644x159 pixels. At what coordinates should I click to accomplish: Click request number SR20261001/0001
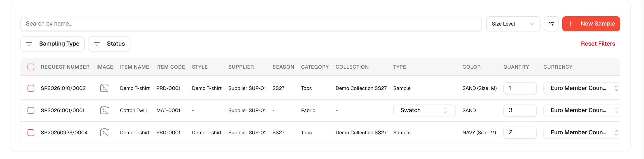click(x=63, y=110)
